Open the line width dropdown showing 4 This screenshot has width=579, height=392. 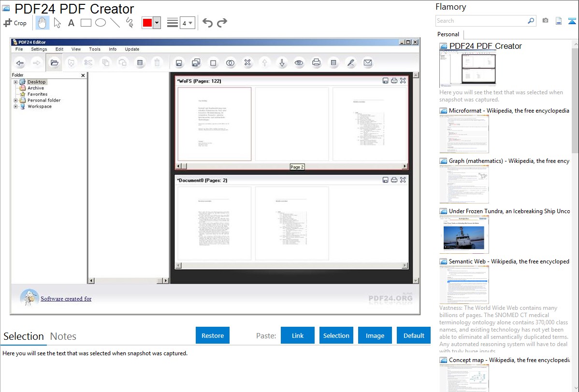[187, 23]
